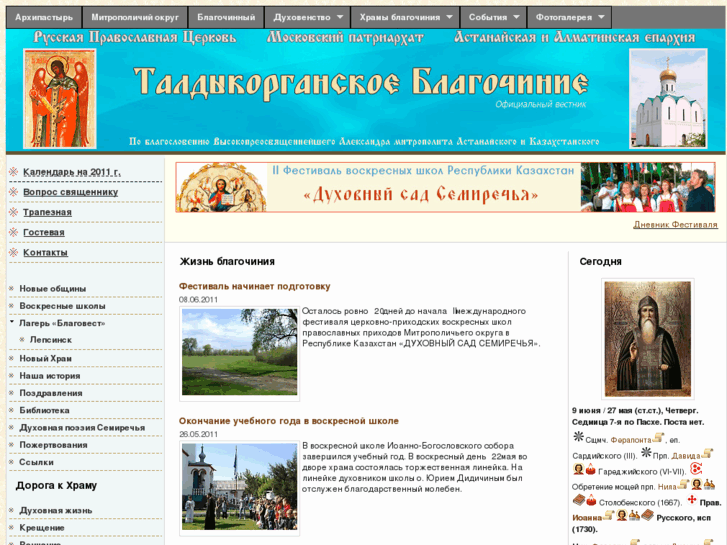Select Наша история in sidebar
The width and height of the screenshot is (727, 545).
50,376
